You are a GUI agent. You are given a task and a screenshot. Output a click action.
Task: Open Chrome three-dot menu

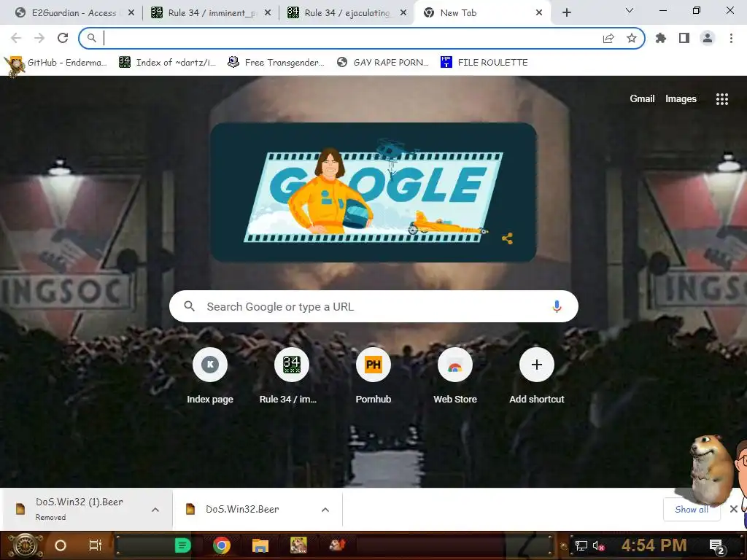[x=731, y=38]
